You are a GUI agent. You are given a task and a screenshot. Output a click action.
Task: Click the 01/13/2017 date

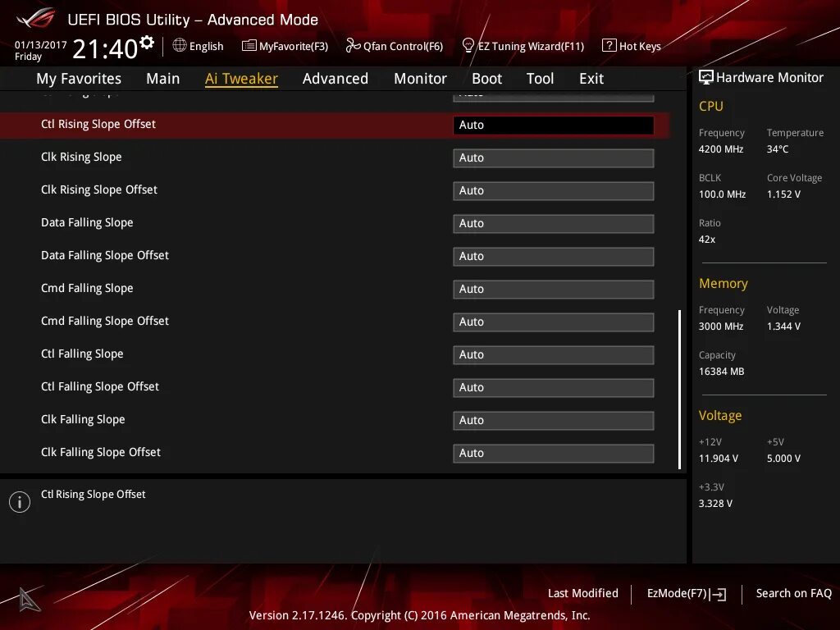[x=41, y=45]
